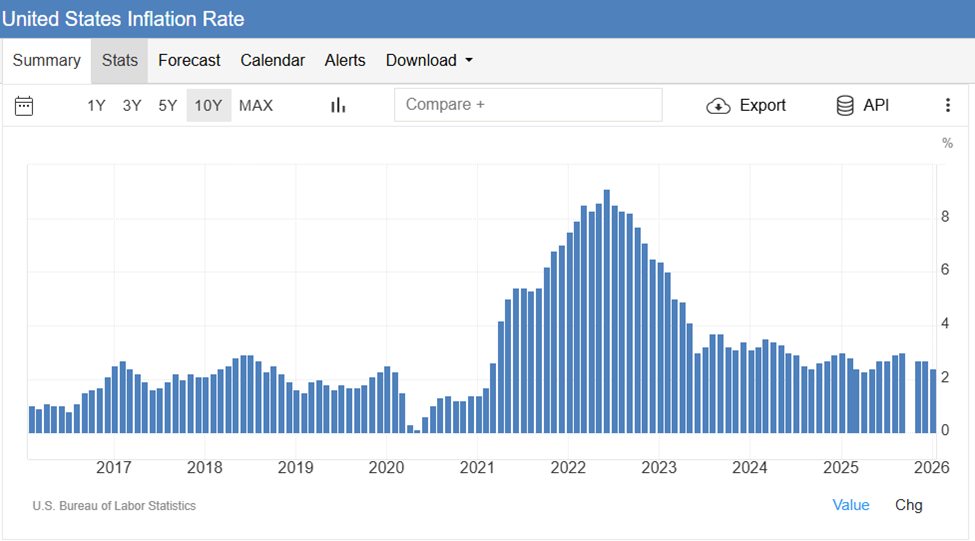Open the calendar date picker icon

[x=24, y=105]
